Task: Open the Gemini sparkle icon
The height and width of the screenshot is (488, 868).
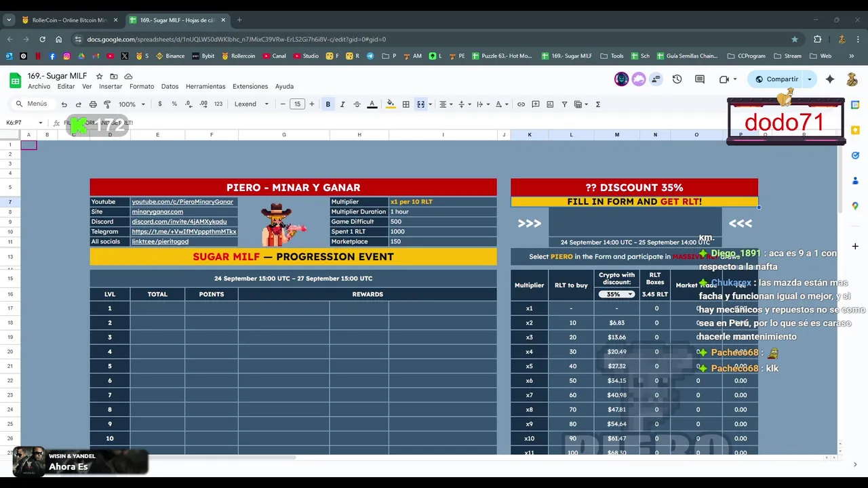Action: coord(830,79)
